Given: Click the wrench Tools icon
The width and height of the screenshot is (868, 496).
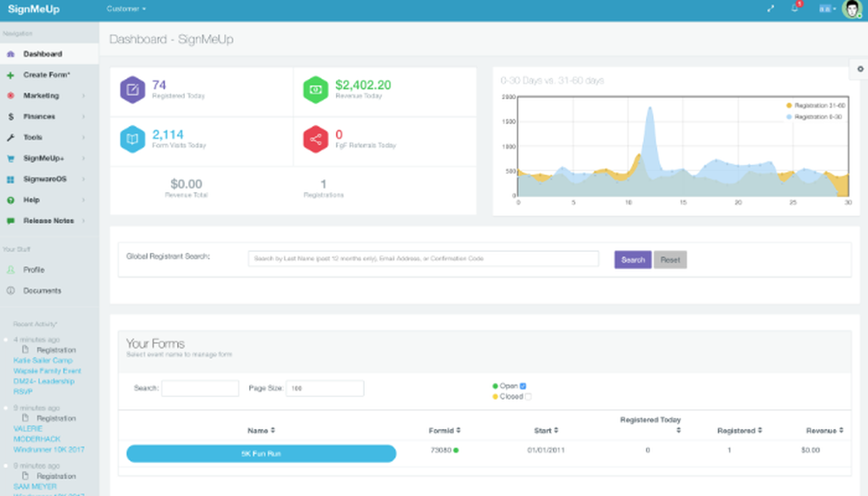Looking at the screenshot, I should 10,137.
